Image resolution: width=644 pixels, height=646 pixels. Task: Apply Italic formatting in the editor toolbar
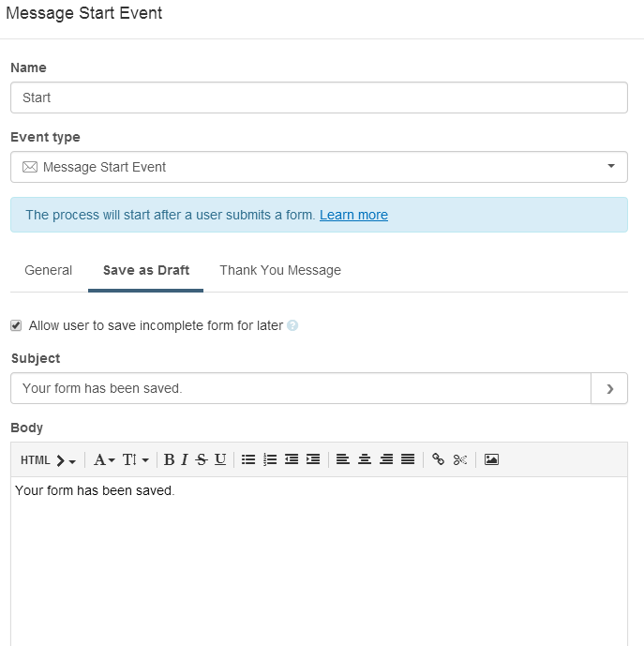[184, 459]
